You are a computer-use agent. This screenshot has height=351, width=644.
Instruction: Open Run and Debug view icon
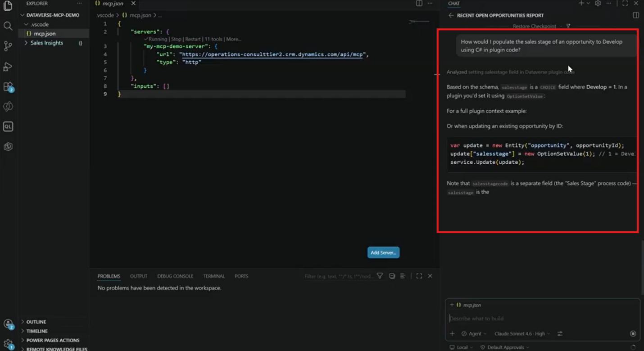(8, 67)
